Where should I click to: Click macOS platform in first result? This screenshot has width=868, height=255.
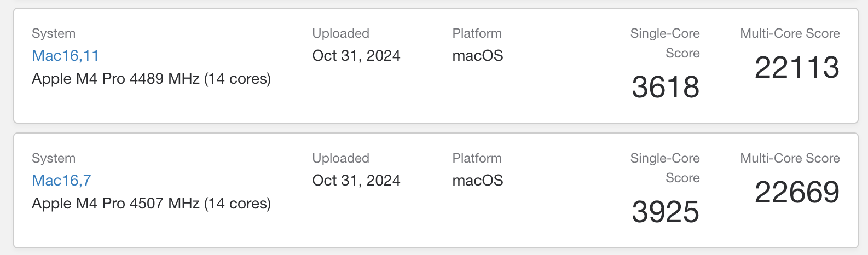click(478, 56)
